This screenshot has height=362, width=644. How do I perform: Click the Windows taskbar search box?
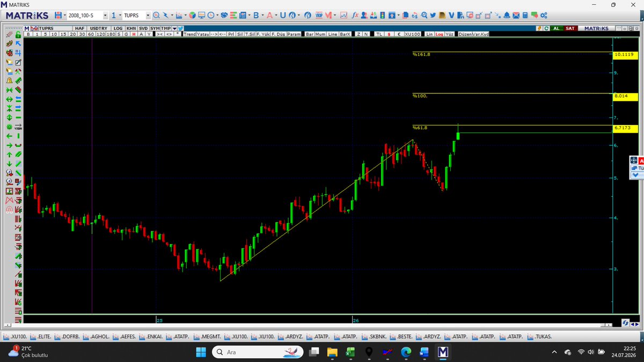point(258,352)
